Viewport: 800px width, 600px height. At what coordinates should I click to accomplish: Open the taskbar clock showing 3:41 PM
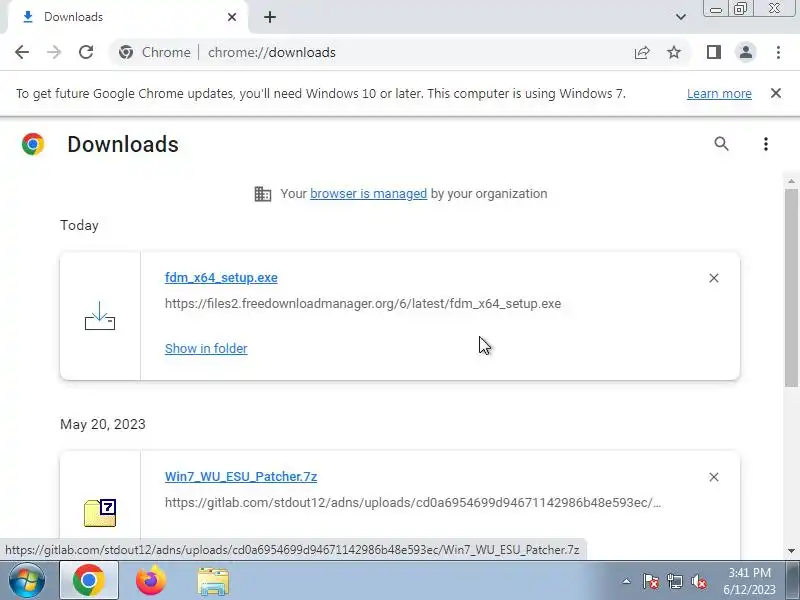[749, 581]
